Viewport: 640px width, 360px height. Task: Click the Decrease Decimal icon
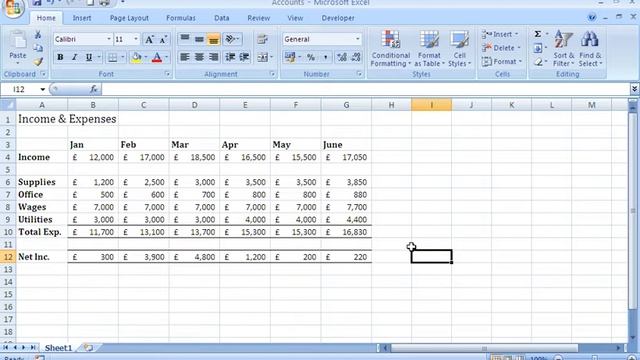click(356, 57)
